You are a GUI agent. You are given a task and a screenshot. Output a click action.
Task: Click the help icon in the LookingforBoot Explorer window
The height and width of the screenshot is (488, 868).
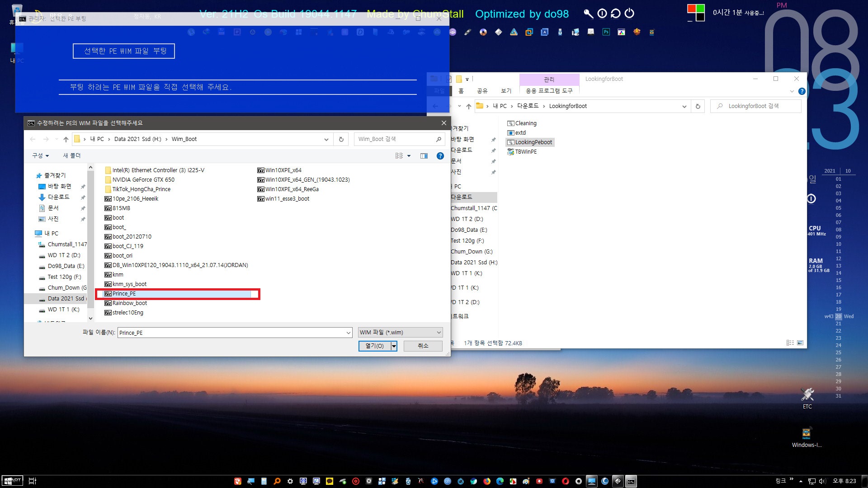(802, 91)
